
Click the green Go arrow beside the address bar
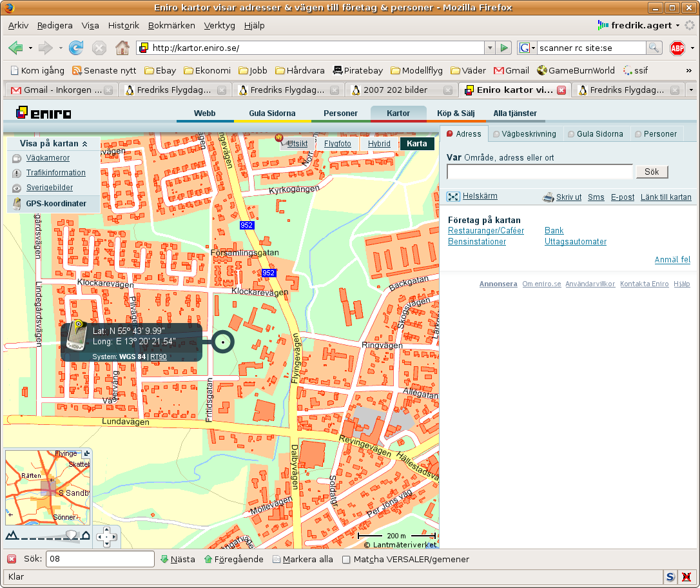[504, 48]
